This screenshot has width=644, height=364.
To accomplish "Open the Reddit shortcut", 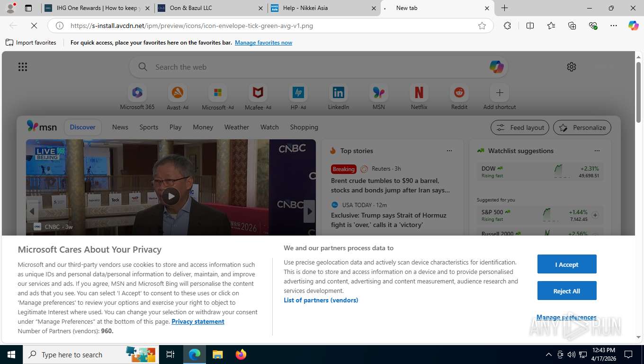I will pyautogui.click(x=459, y=97).
